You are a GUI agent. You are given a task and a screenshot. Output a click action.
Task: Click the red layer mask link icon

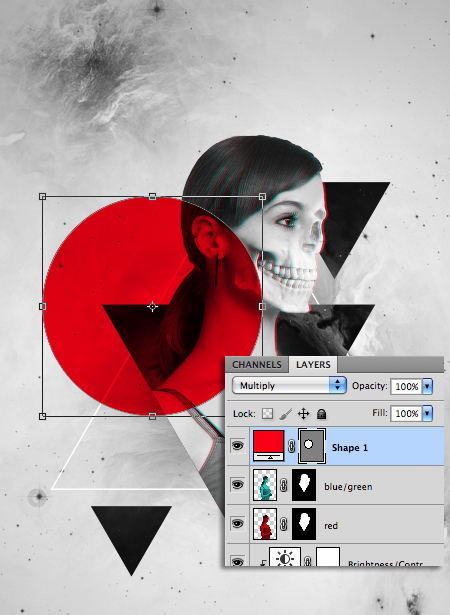tap(283, 524)
